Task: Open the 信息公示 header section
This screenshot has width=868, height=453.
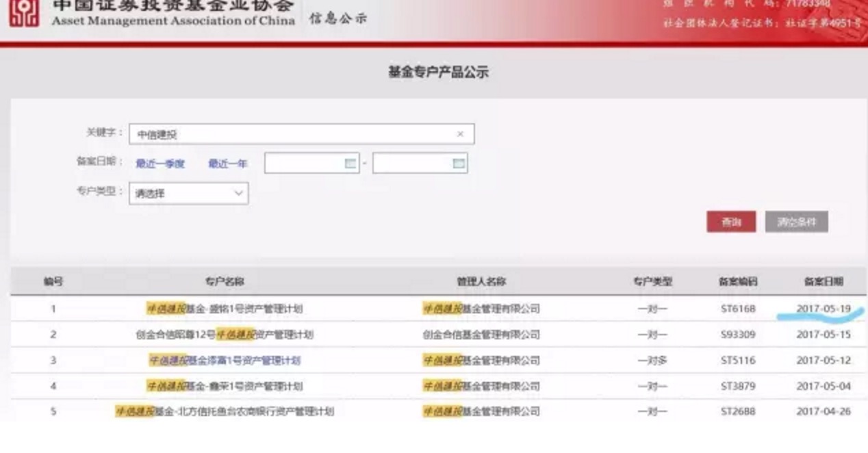Action: tap(337, 18)
